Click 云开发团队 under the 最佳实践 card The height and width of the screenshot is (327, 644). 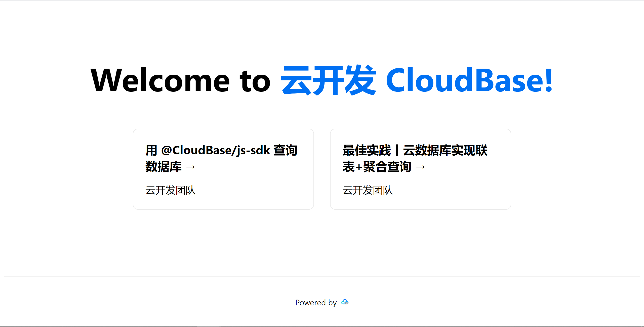click(x=368, y=190)
